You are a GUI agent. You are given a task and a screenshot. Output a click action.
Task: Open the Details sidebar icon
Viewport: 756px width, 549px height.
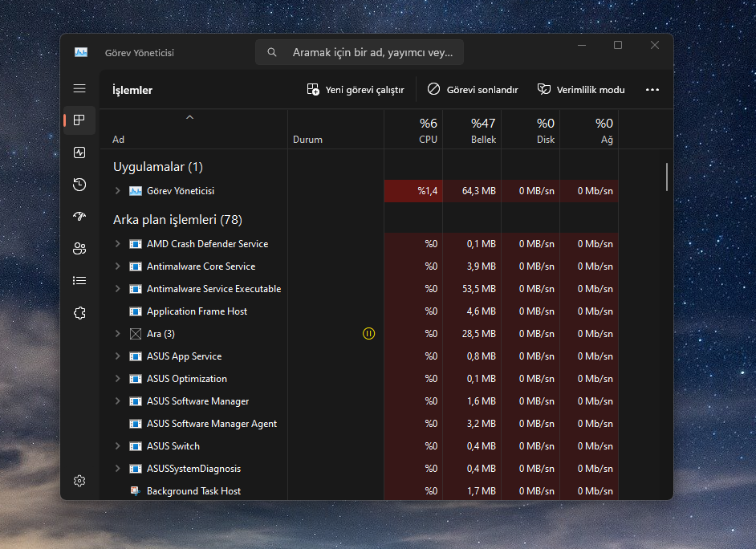point(79,281)
